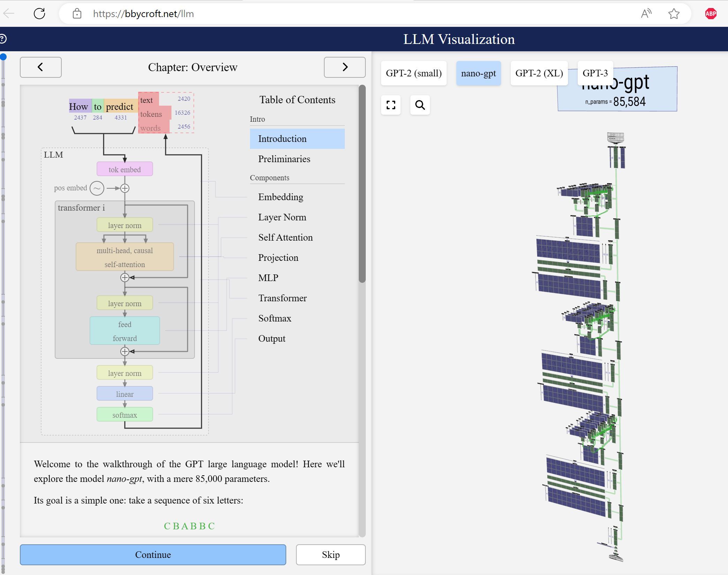Click the multi-head causal self-attention block
The width and height of the screenshot is (728, 575).
tap(125, 257)
